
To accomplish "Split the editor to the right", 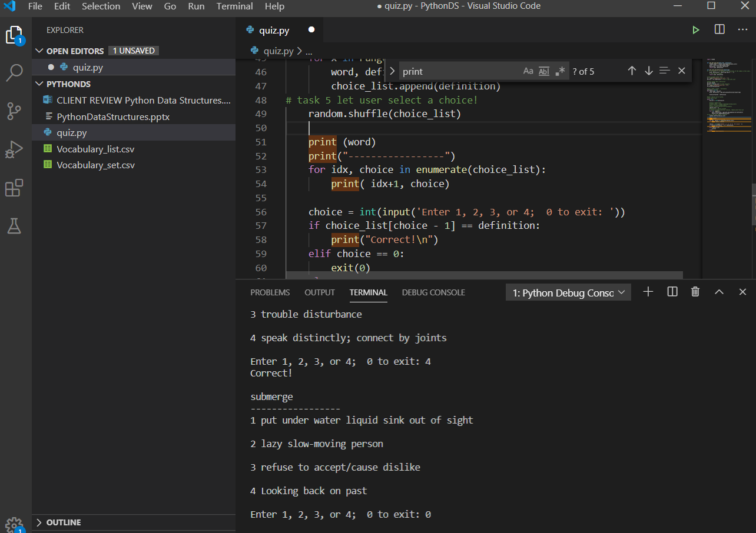I will [719, 30].
